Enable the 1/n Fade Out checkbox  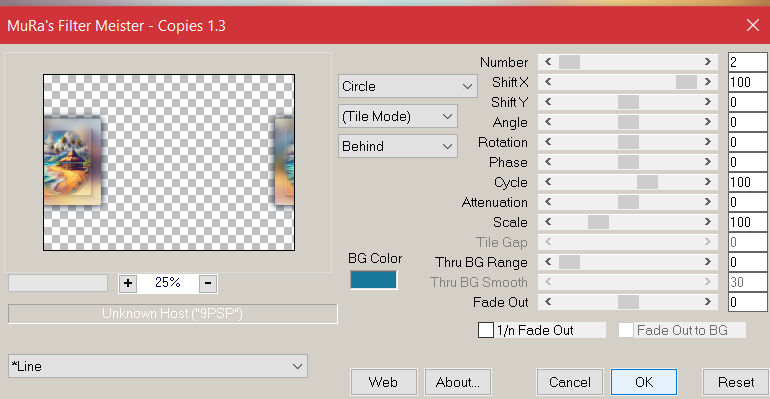tap(486, 330)
